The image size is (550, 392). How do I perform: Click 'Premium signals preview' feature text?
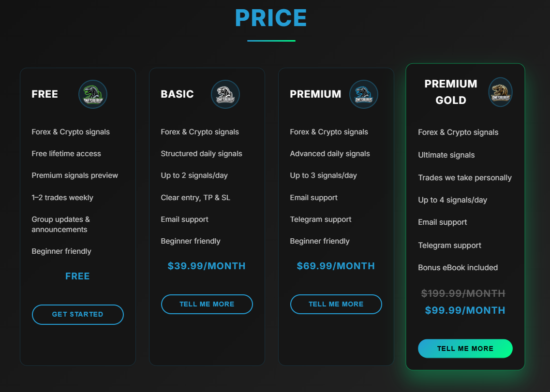point(75,175)
